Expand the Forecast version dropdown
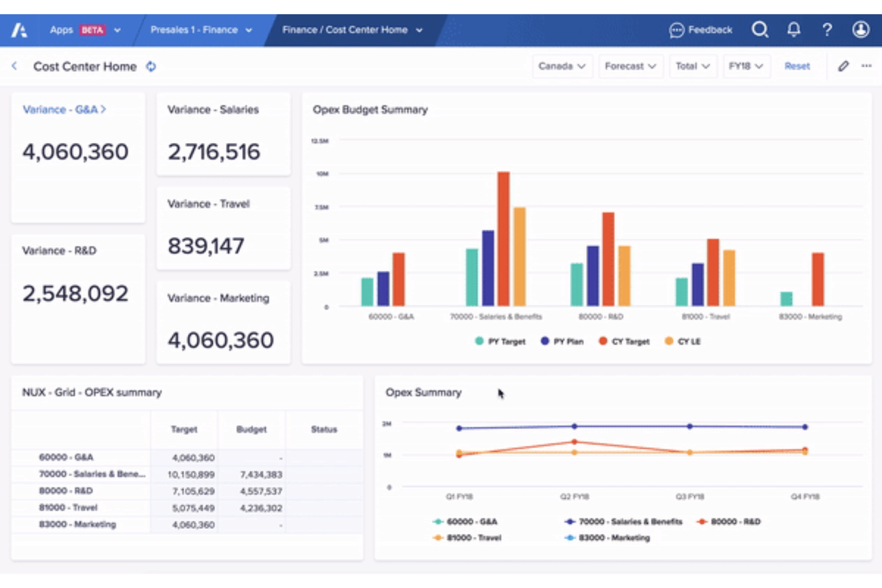 [x=631, y=66]
